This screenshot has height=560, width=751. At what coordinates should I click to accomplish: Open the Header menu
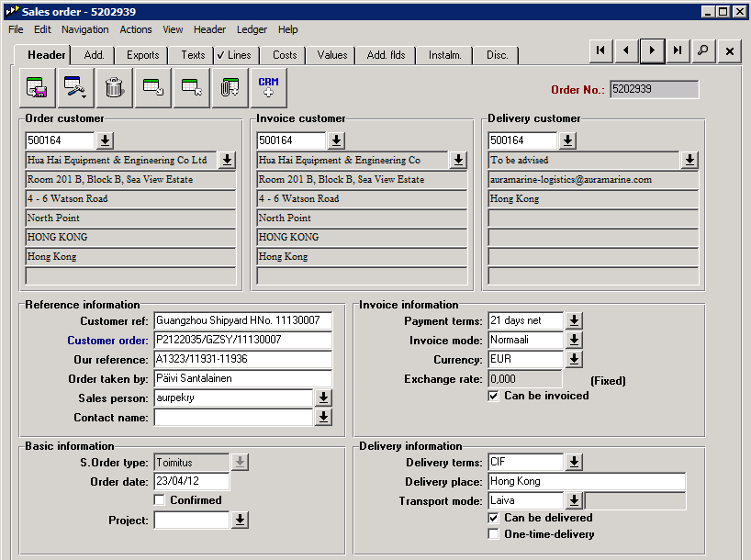coord(209,29)
